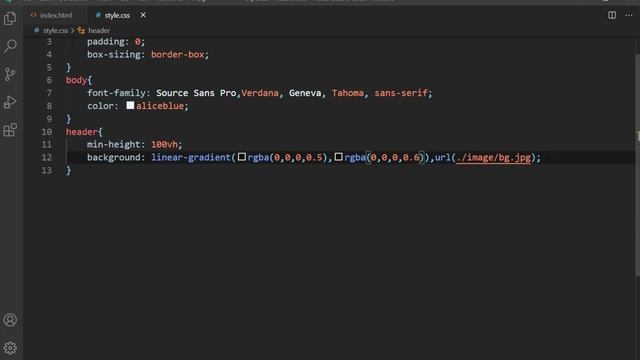Open the rgba(0,0,0,0.5) color swatch
Viewport: 640px width, 360px height.
pyautogui.click(x=242, y=157)
